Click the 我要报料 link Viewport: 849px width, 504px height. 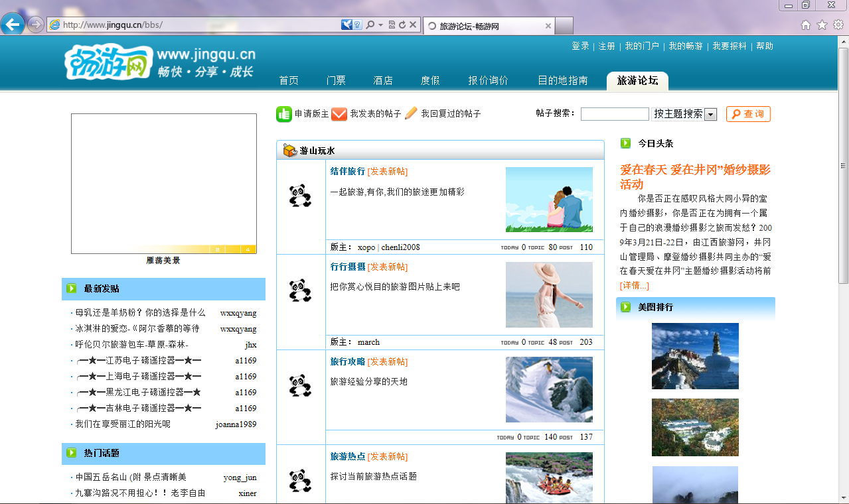pos(730,46)
